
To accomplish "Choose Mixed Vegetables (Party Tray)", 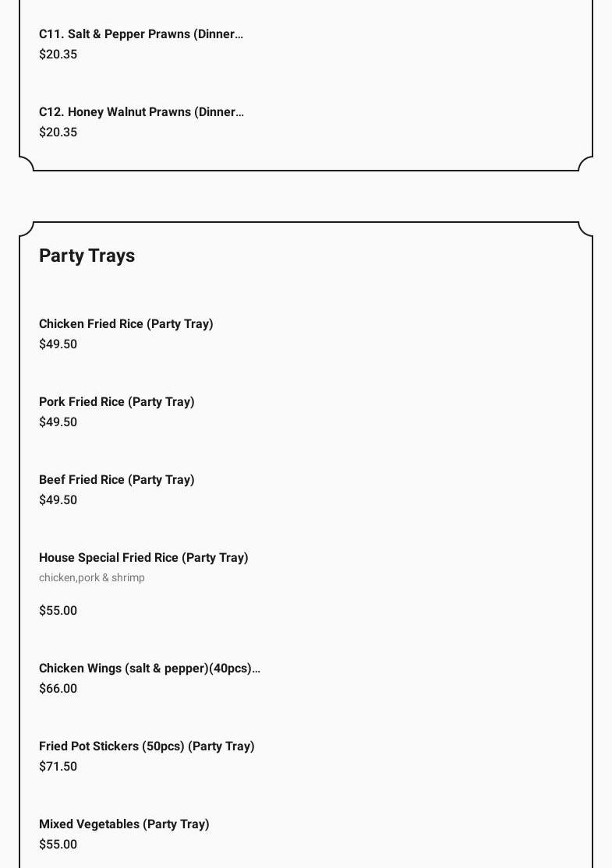I will (124, 824).
